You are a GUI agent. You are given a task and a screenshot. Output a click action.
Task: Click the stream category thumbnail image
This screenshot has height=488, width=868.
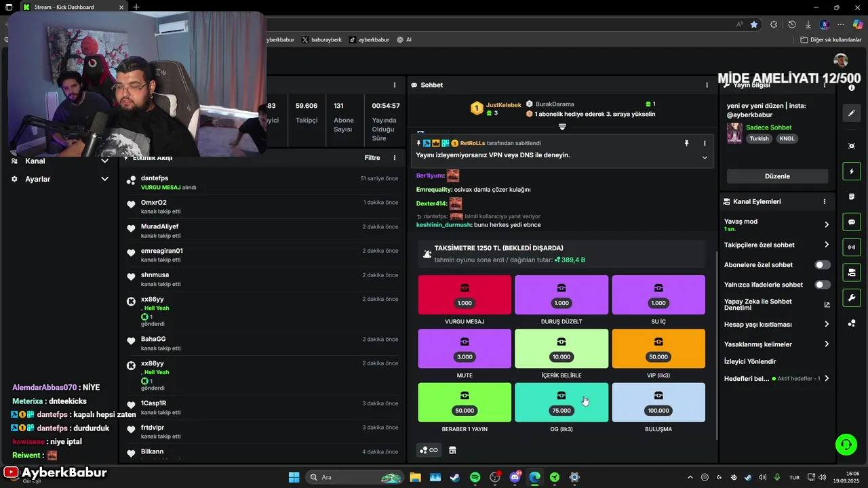coord(734,133)
